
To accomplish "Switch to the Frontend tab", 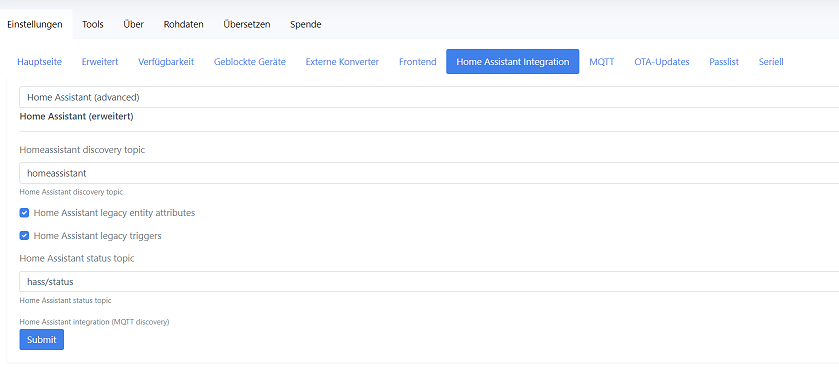I will [418, 62].
